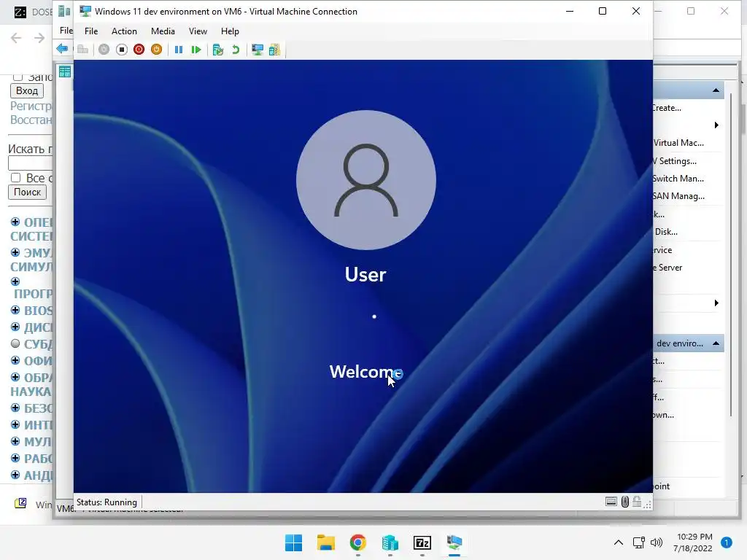Screen dimensions: 747x560
Task: Expand the БЕЗО... category plus icon
Action: (x=15, y=408)
